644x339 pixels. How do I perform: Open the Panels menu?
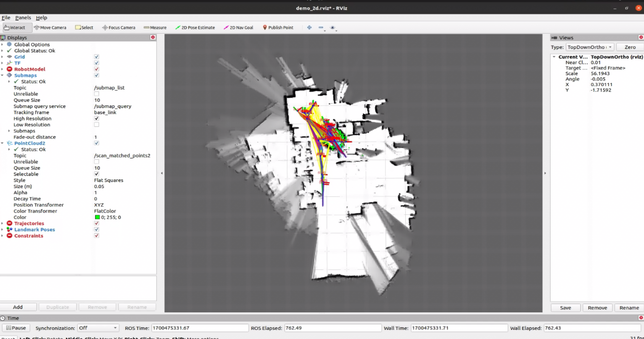click(23, 18)
